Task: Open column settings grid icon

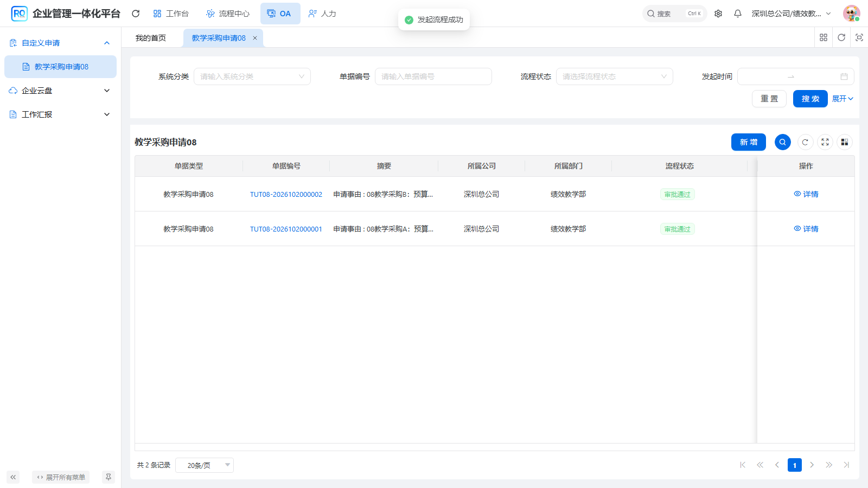Action: tap(845, 142)
